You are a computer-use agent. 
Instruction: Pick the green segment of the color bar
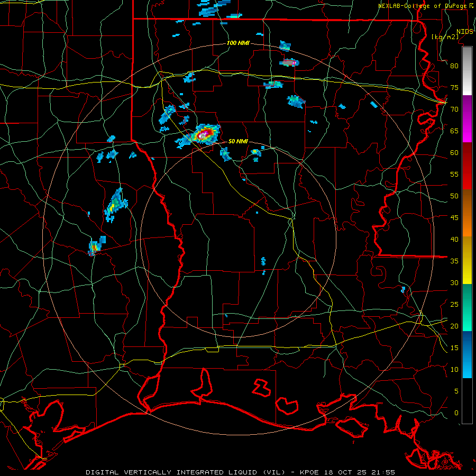coord(467,307)
